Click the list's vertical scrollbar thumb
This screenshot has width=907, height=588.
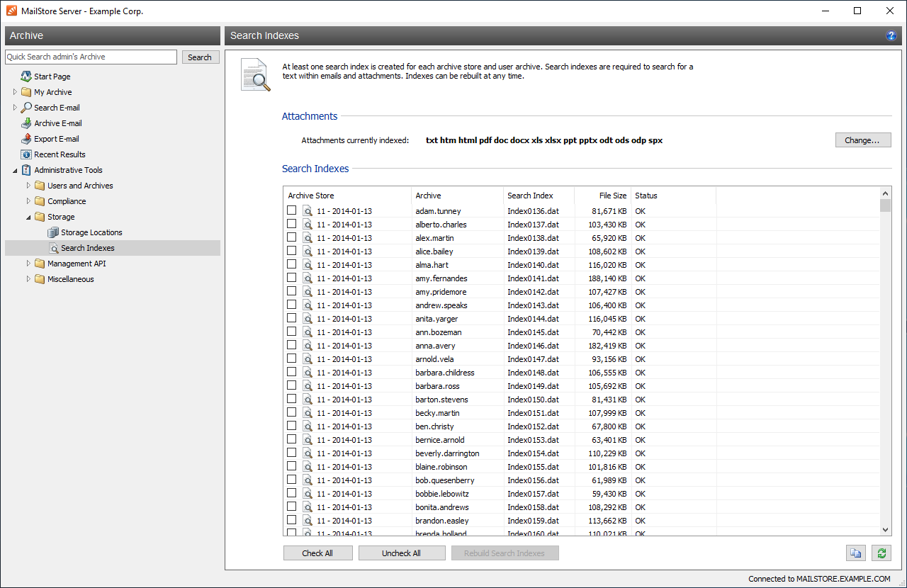[x=885, y=205]
